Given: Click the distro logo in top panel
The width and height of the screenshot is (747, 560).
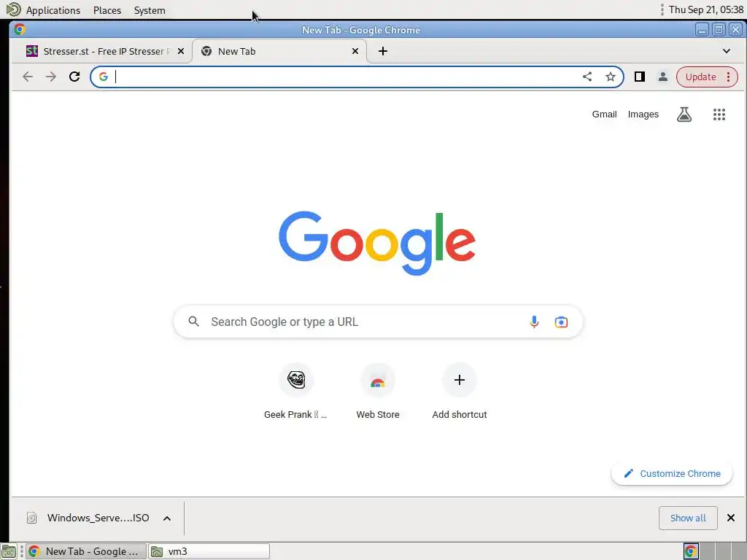Looking at the screenshot, I should (x=13, y=9).
